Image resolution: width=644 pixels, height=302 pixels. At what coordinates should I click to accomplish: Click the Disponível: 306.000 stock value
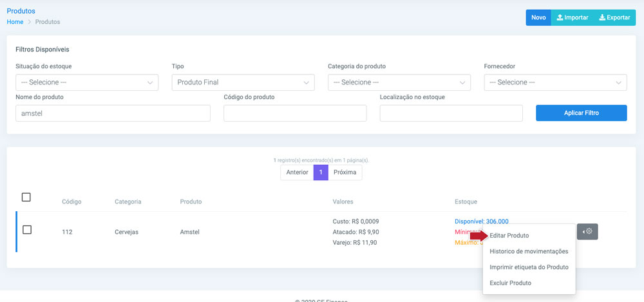pyautogui.click(x=481, y=221)
